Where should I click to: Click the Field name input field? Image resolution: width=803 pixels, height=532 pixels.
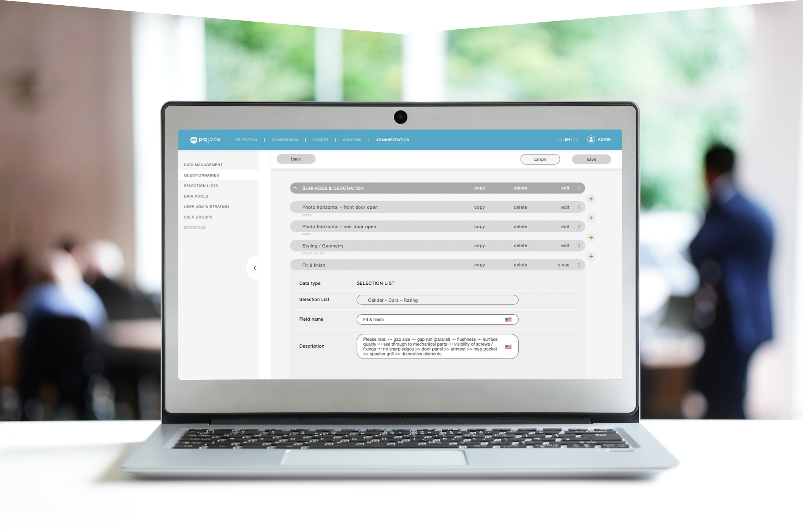tap(436, 320)
